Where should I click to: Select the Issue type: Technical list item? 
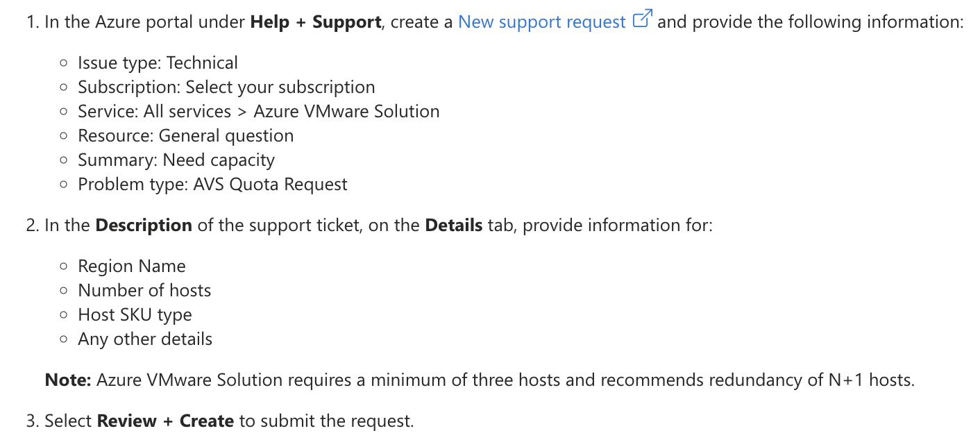click(x=158, y=63)
